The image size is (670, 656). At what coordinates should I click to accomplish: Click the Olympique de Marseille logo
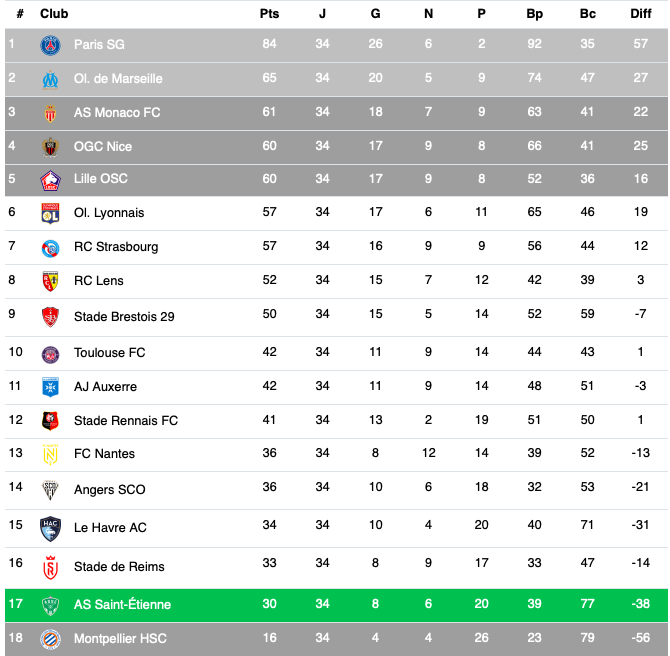coord(50,80)
